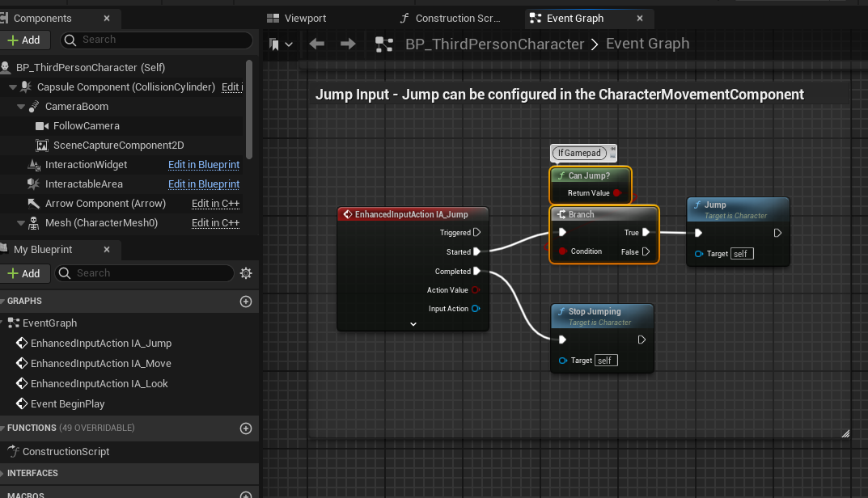Click the plus icon beside GRAPHS
This screenshot has height=498, width=868.
[246, 301]
